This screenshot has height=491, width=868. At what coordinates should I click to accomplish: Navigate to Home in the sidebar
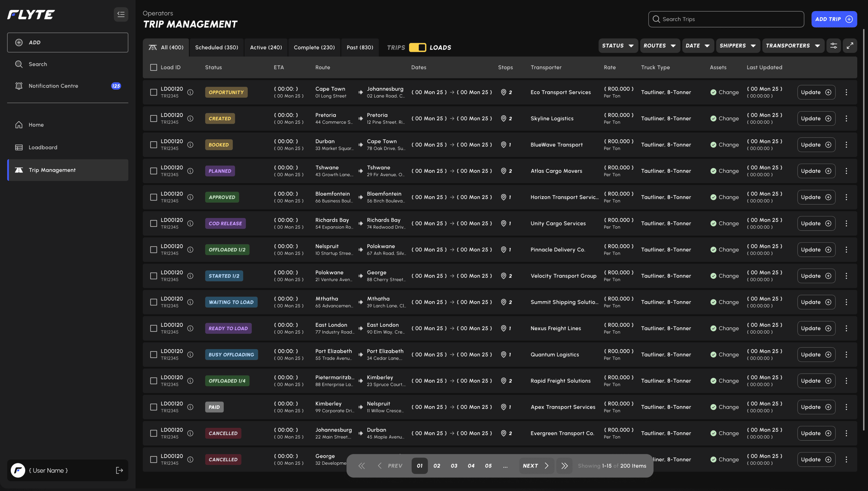tap(36, 125)
